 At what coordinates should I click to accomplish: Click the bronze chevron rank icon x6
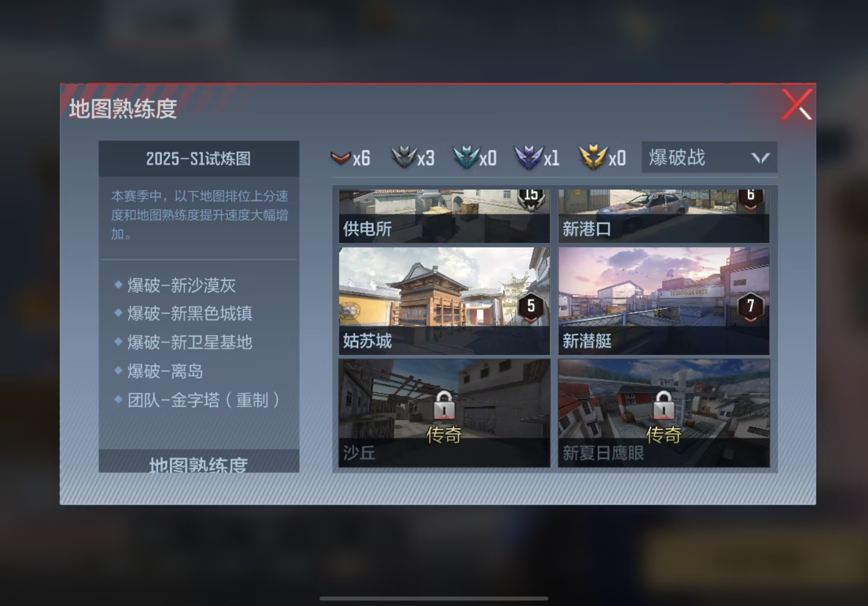pos(341,158)
